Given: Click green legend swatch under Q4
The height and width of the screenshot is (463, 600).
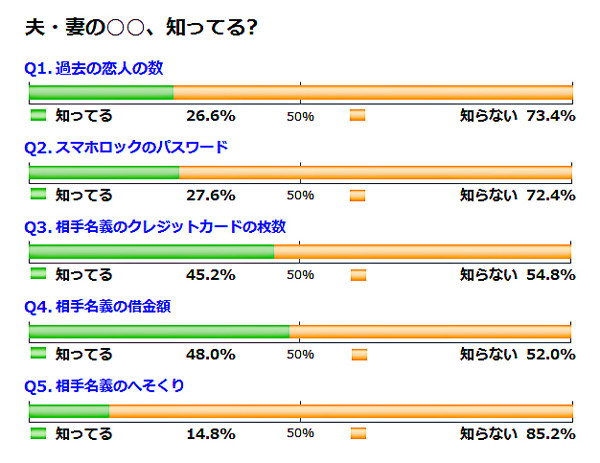Looking at the screenshot, I should click(38, 353).
